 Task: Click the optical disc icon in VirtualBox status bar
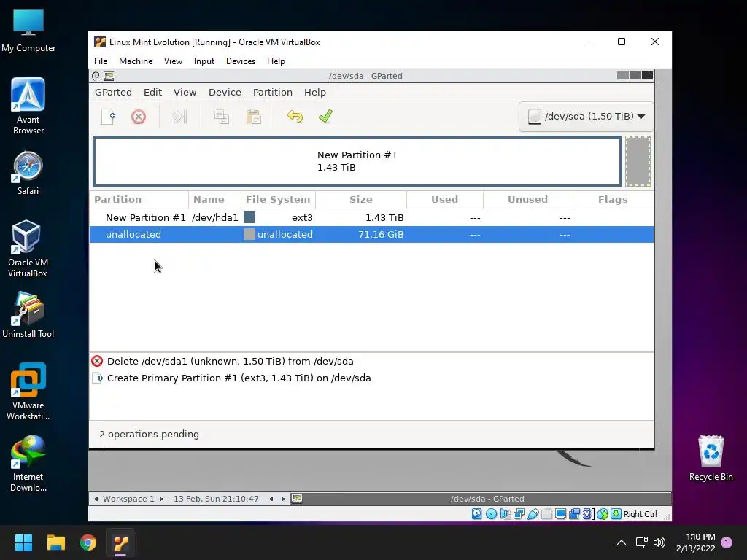[x=491, y=514]
